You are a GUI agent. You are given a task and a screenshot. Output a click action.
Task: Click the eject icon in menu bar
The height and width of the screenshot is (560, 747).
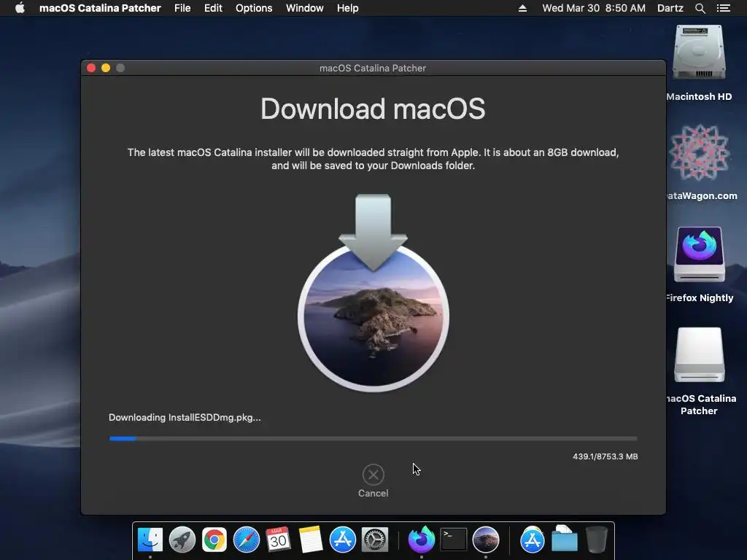522,8
